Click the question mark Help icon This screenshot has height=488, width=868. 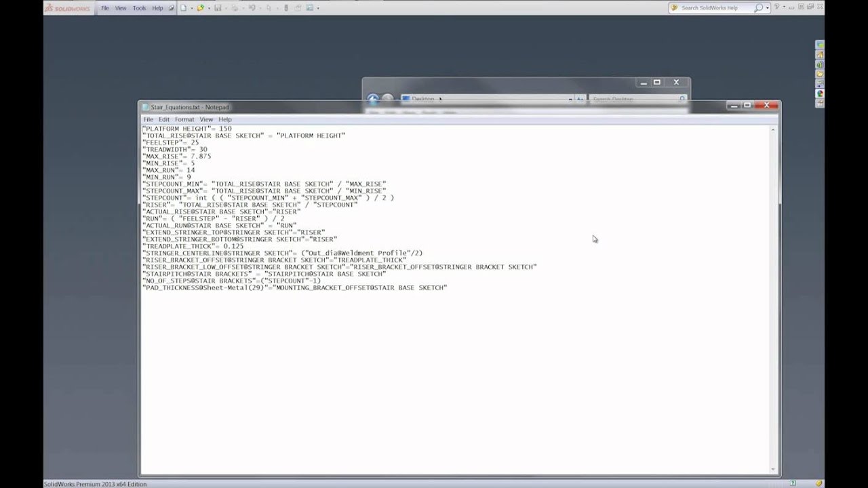[x=777, y=7]
